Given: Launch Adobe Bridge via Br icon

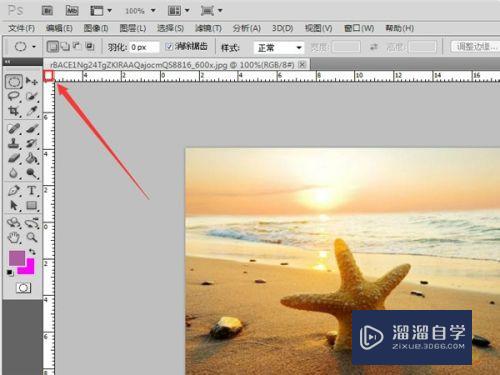Looking at the screenshot, I should [x=47, y=11].
